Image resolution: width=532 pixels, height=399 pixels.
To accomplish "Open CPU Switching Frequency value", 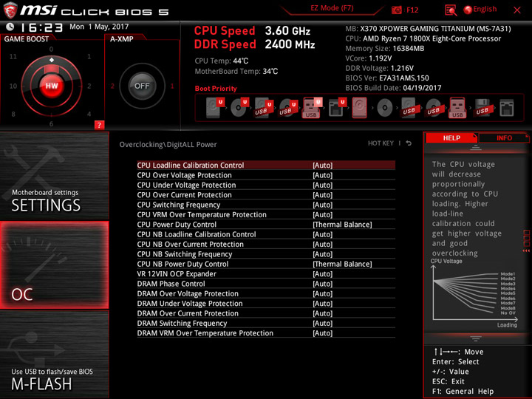I will 323,205.
